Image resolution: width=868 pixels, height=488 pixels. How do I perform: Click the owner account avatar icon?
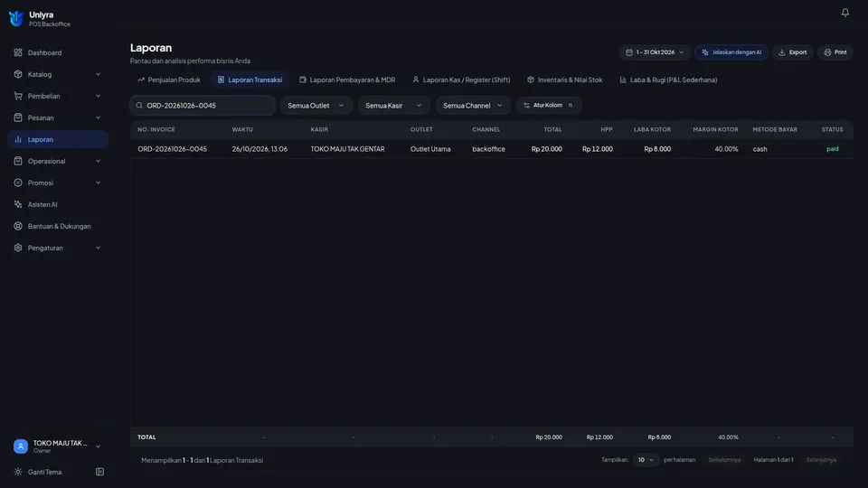click(21, 446)
